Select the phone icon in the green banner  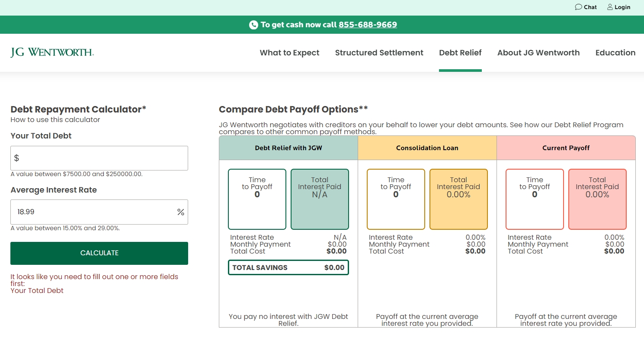click(x=253, y=25)
